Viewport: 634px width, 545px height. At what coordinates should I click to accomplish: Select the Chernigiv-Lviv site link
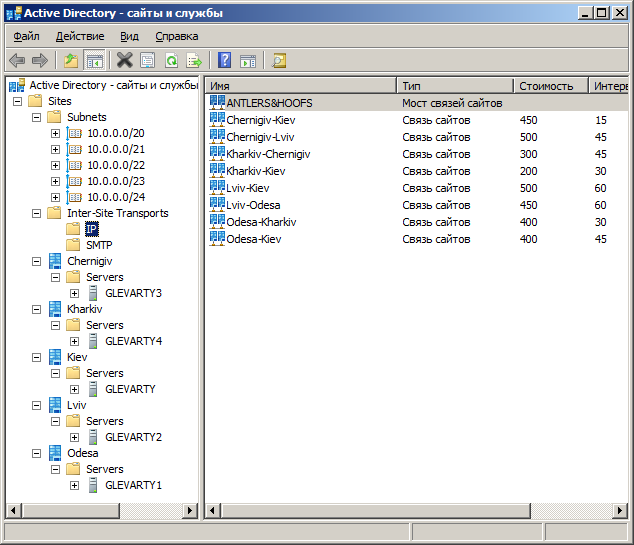pyautogui.click(x=260, y=137)
